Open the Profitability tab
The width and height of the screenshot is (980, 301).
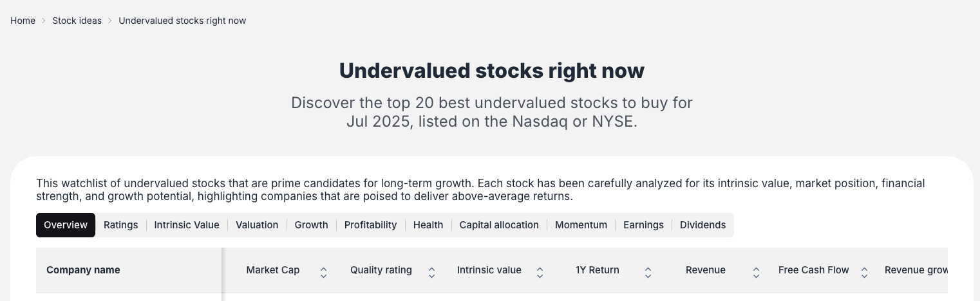click(370, 225)
